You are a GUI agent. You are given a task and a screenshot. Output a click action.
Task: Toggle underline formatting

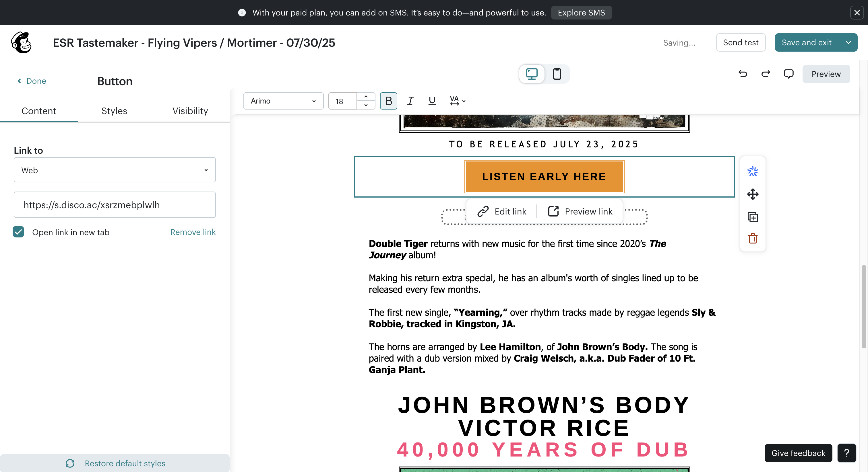click(x=432, y=101)
